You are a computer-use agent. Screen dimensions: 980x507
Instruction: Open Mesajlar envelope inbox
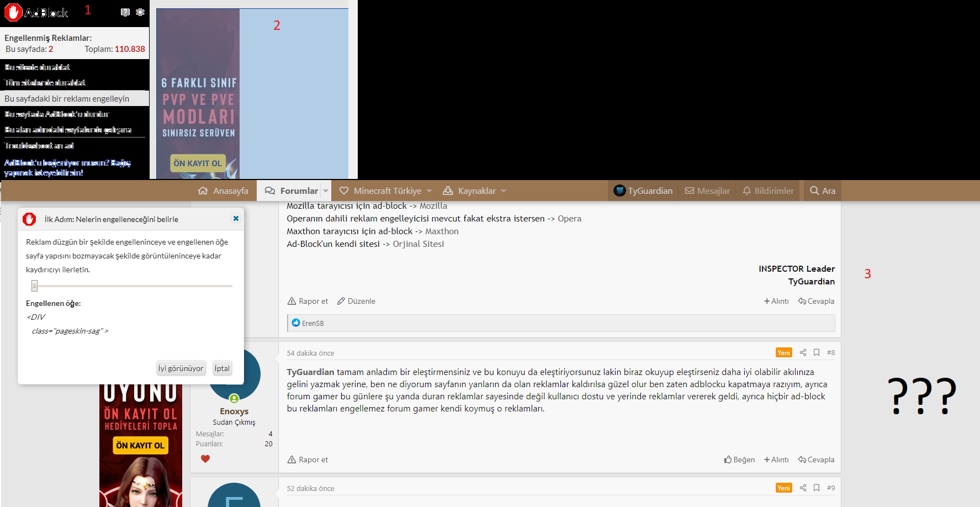coord(707,191)
